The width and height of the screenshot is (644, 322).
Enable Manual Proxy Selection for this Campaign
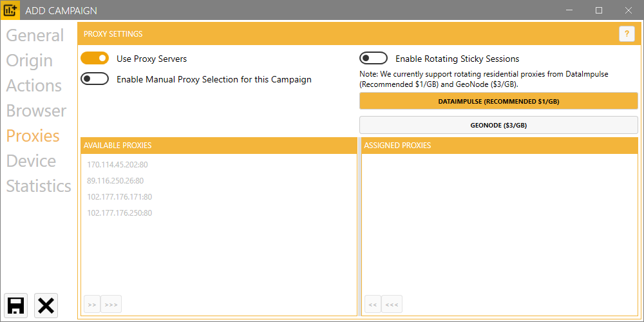95,79
